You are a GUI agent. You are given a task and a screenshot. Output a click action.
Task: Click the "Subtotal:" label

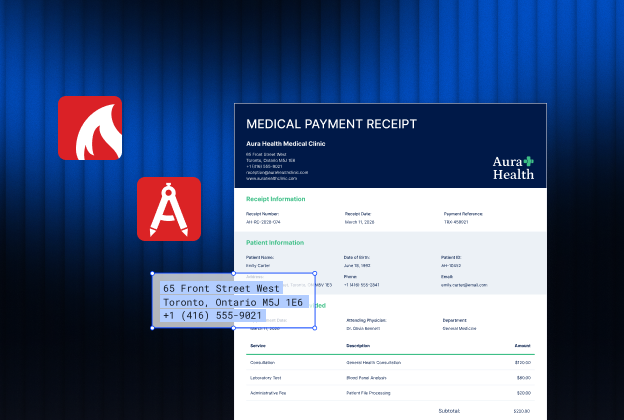(449, 411)
